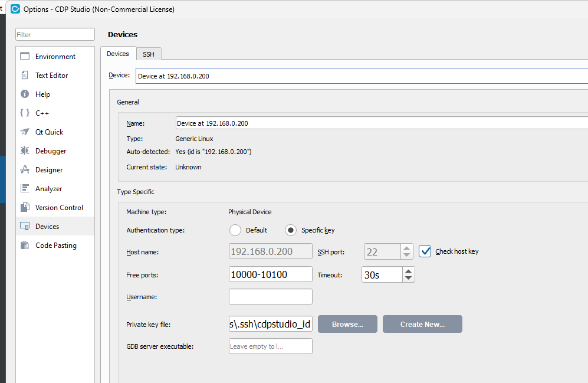The height and width of the screenshot is (383, 588).
Task: Click Browse for private key file
Action: coord(347,324)
